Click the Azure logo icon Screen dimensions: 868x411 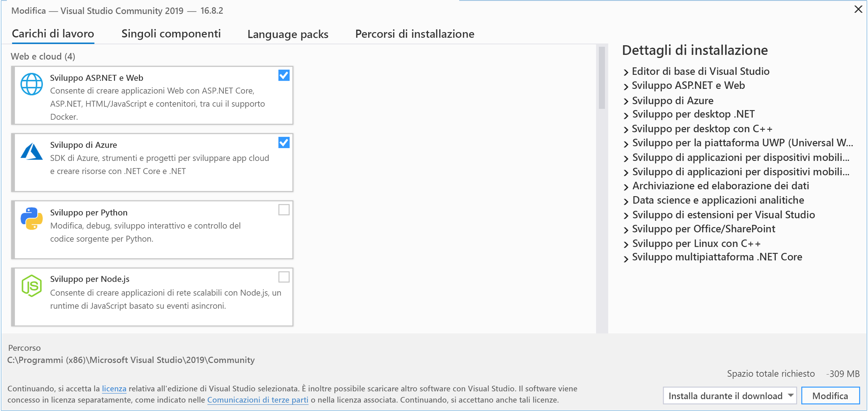[x=31, y=151]
